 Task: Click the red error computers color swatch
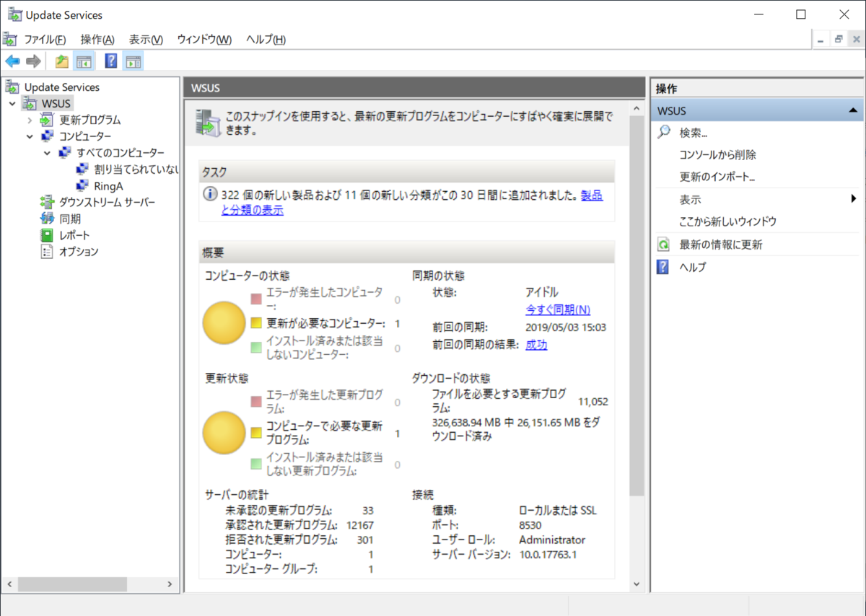(256, 299)
